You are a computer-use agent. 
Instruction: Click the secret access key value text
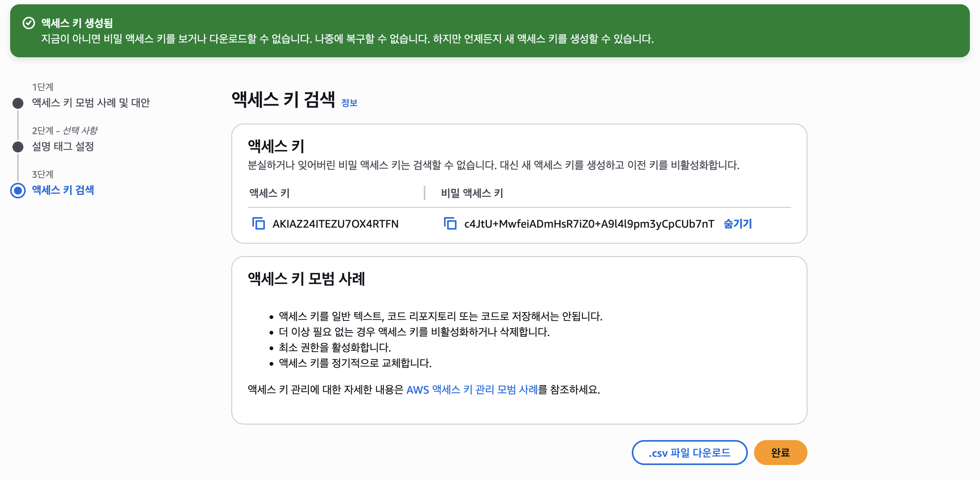(x=589, y=224)
